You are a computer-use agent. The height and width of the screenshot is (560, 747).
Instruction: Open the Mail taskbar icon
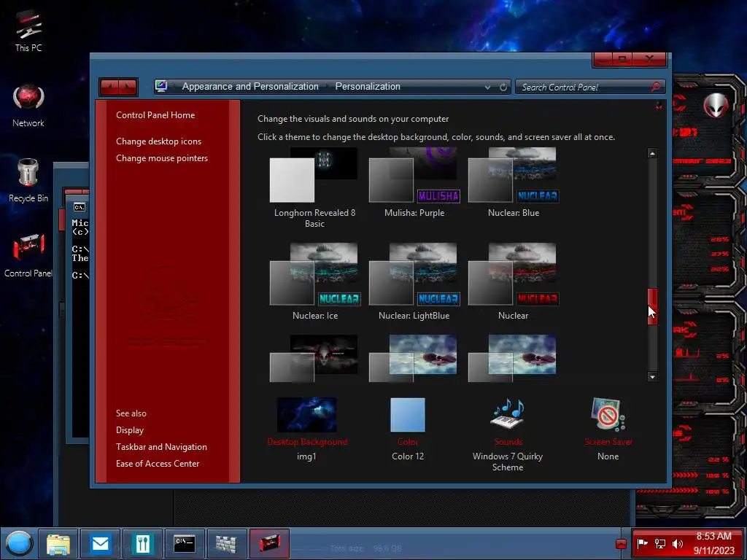tap(100, 543)
